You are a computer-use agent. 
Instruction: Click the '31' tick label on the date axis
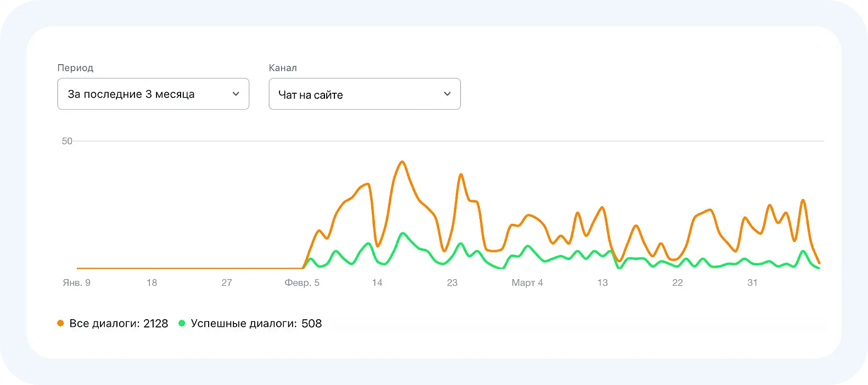point(752,283)
